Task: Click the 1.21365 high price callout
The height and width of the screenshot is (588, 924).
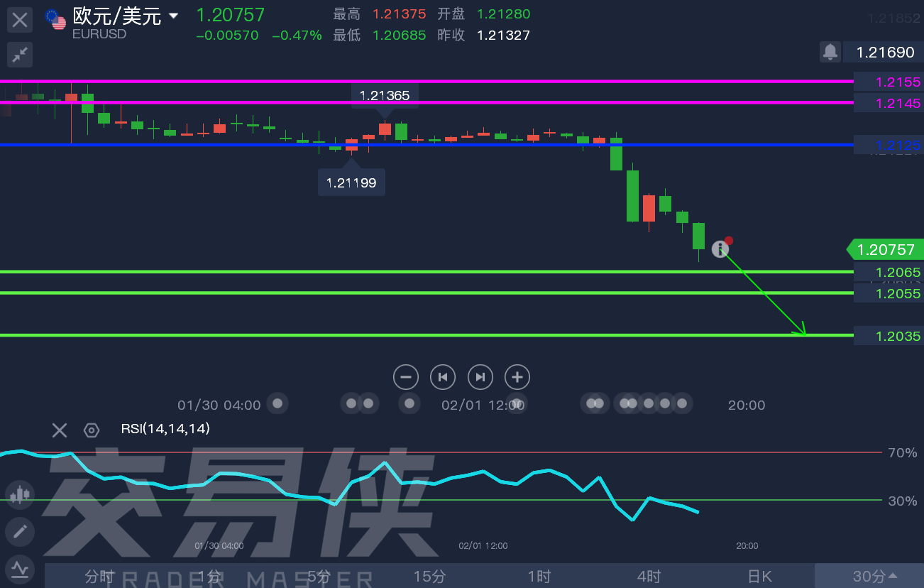Action: [385, 95]
